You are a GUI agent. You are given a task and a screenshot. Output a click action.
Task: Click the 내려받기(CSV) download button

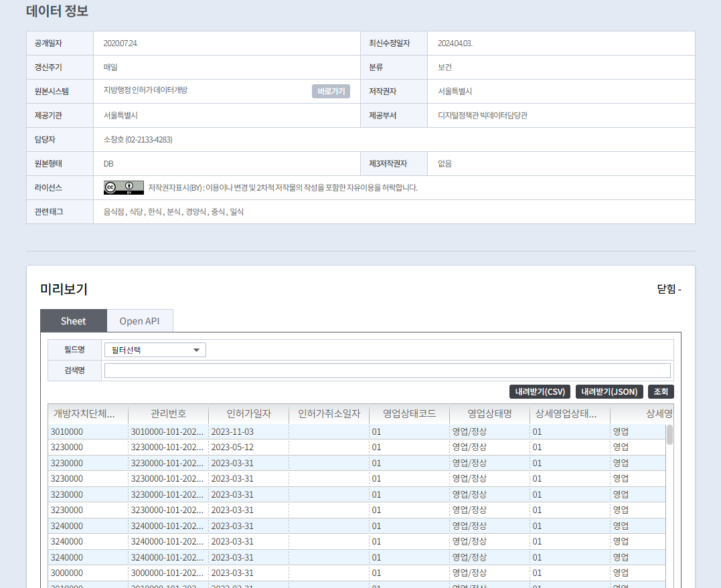click(541, 391)
